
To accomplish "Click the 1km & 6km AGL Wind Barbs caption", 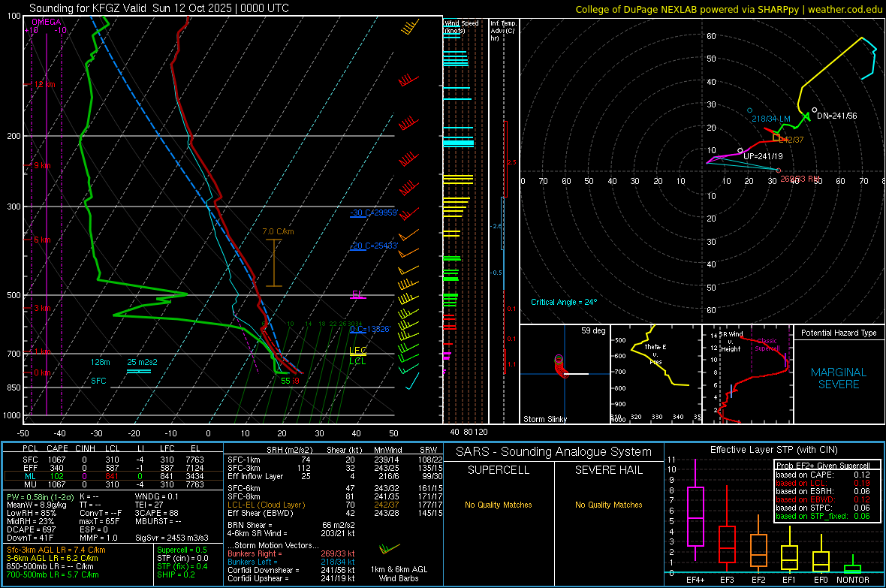I will point(399,574).
